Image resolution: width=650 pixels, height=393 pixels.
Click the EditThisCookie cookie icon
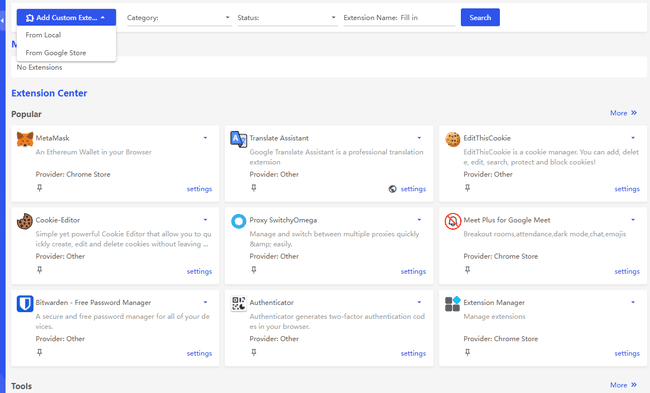453,139
